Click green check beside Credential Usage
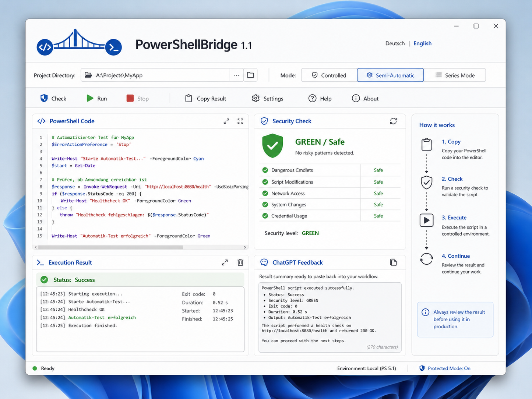Image resolution: width=532 pixels, height=399 pixels. 265,216
